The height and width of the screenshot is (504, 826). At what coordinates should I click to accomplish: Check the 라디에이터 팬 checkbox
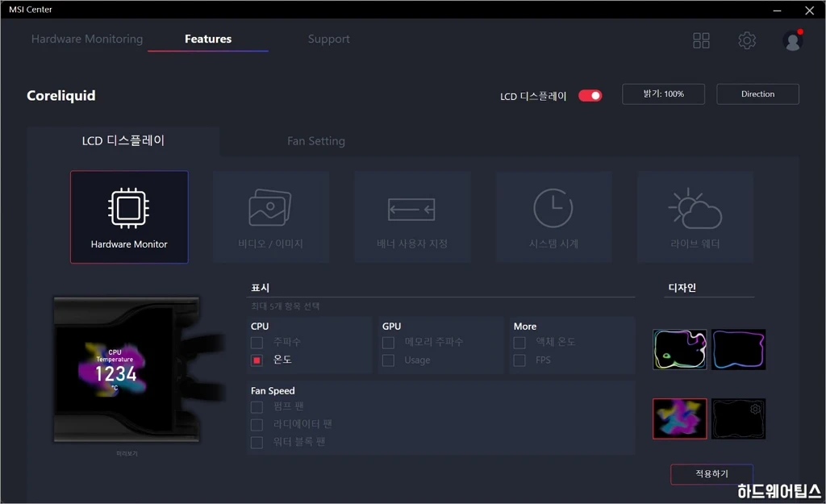[x=257, y=424]
